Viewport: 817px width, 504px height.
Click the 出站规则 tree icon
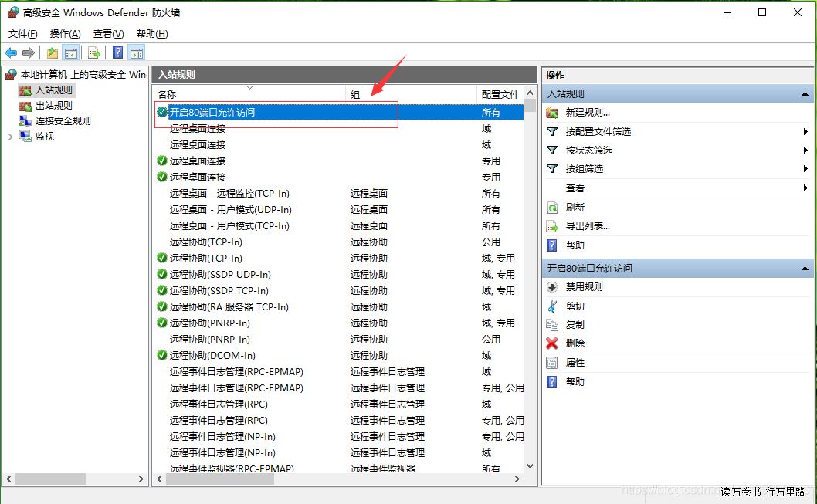(x=25, y=106)
